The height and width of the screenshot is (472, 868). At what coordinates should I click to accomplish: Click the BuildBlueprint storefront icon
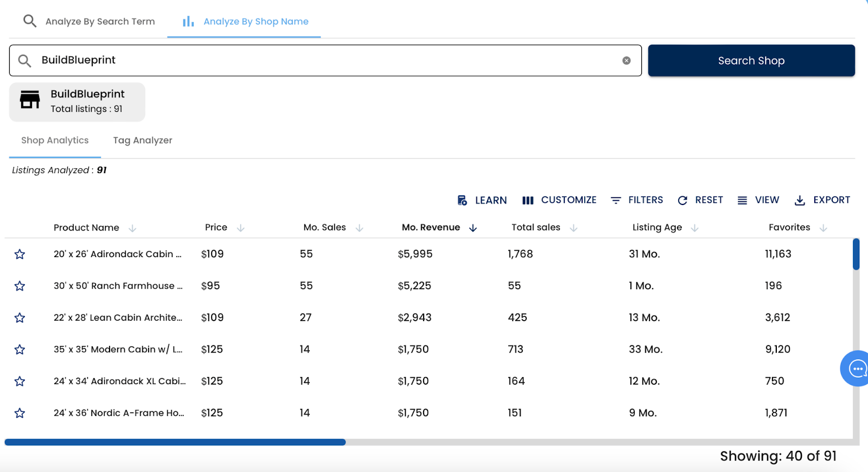coord(30,100)
